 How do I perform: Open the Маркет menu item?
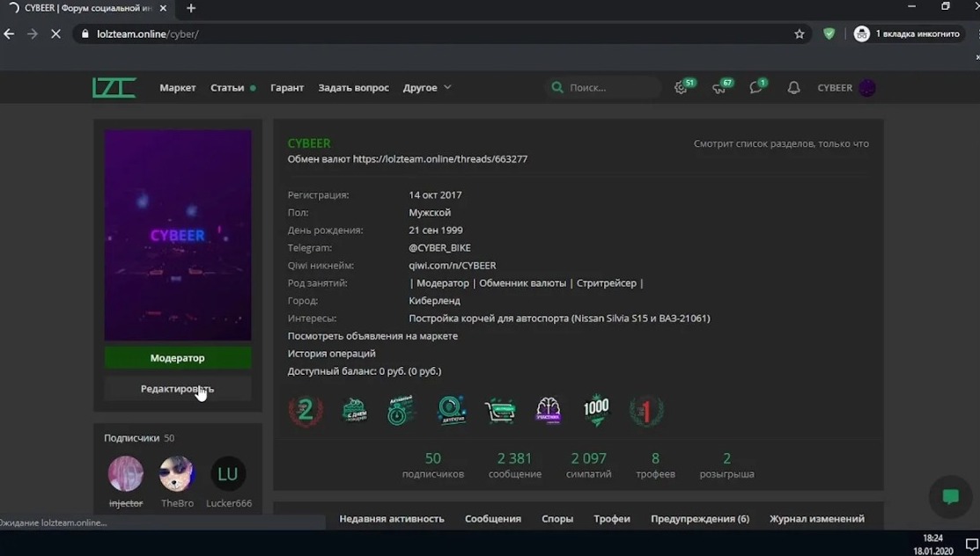[178, 88]
